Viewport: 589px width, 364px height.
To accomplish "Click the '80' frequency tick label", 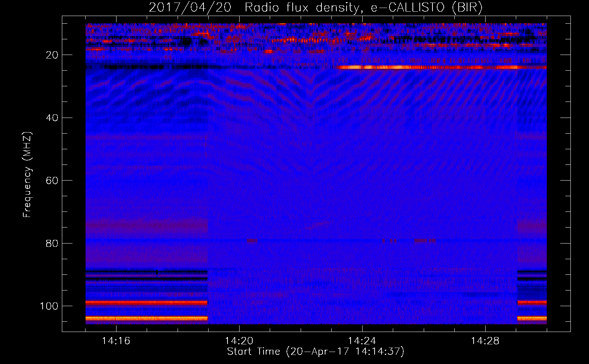I will point(52,244).
